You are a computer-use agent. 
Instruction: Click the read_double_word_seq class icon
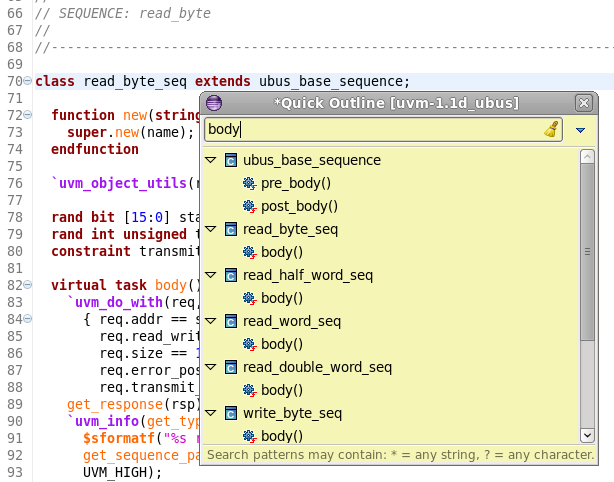(231, 367)
